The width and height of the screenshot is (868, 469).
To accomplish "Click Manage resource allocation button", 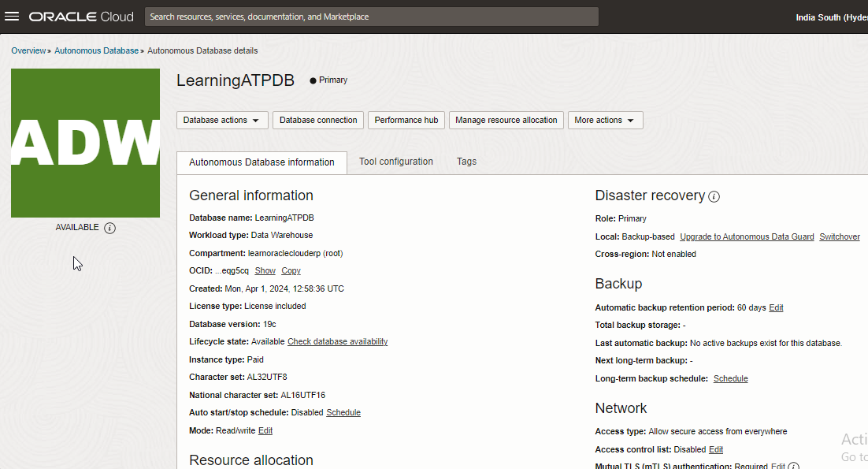I will (506, 120).
